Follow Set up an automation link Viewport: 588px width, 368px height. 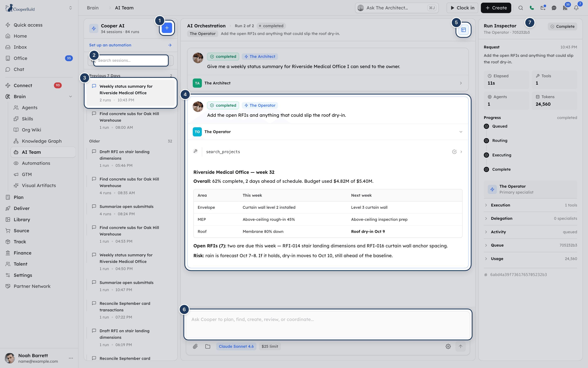pos(130,45)
